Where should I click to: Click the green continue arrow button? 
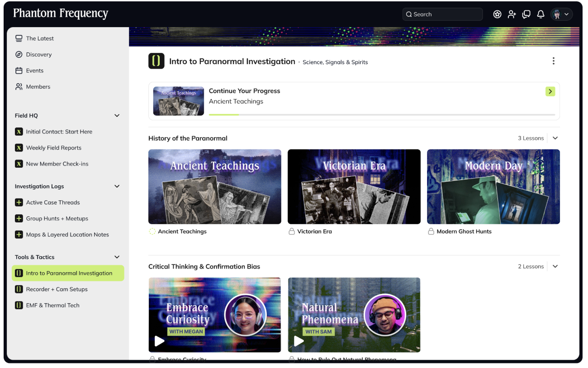550,91
